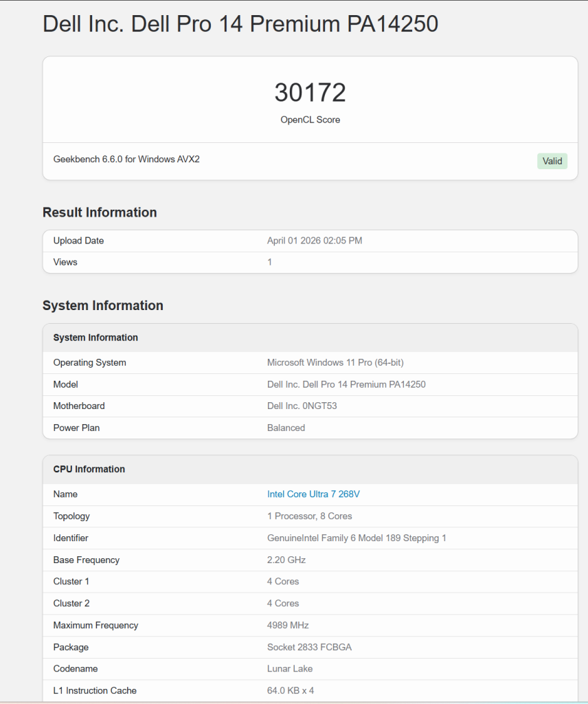The width and height of the screenshot is (588, 704).
Task: Click the Topology label
Action: click(x=71, y=516)
